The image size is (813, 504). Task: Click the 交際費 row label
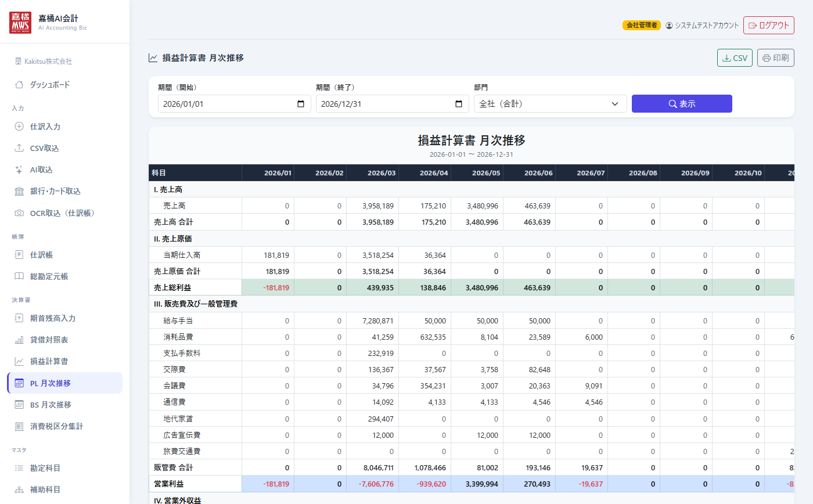(x=174, y=369)
